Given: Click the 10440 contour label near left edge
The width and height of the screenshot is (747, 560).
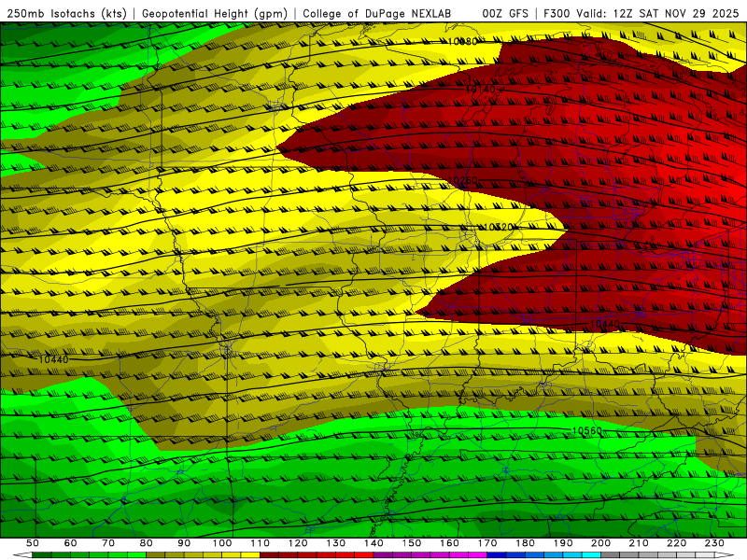Looking at the screenshot, I should point(54,359).
